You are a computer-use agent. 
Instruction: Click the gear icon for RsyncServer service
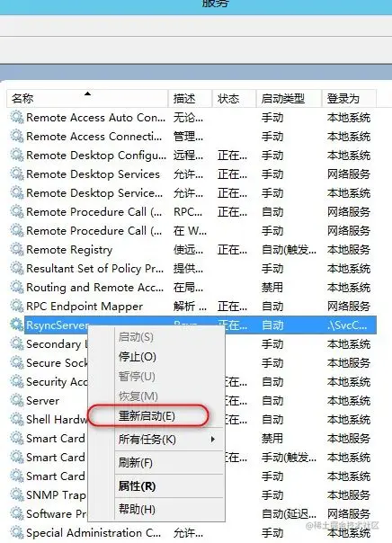(x=16, y=325)
